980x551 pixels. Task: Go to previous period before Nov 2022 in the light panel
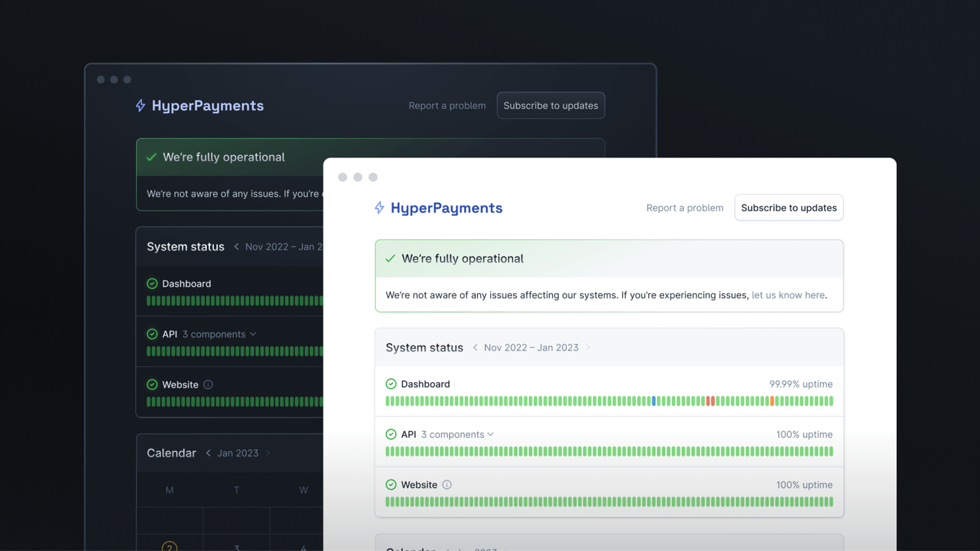[x=475, y=347]
